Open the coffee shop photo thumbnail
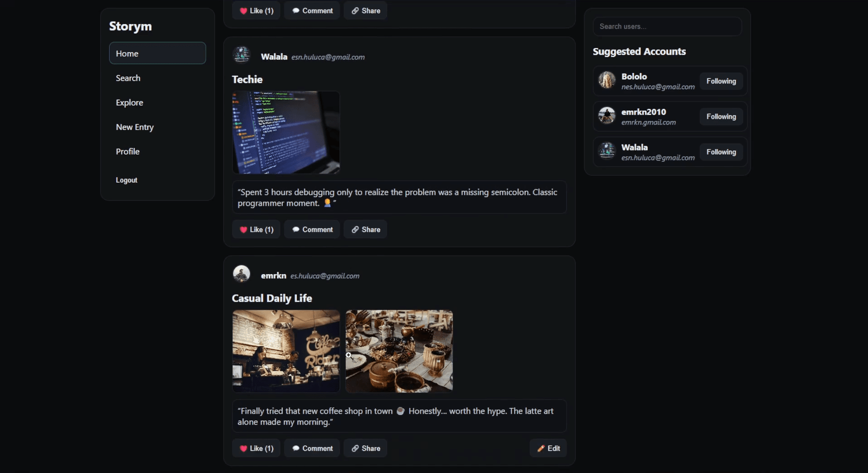 coord(286,351)
